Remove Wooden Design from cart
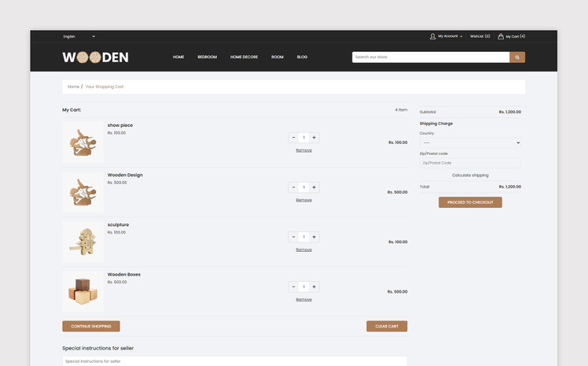The width and height of the screenshot is (588, 366). pos(303,200)
